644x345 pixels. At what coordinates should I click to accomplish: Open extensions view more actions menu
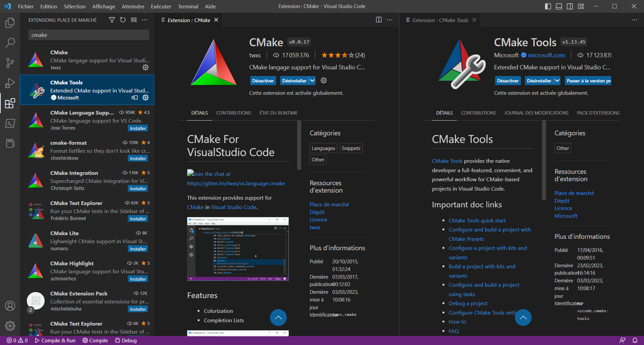point(145,20)
